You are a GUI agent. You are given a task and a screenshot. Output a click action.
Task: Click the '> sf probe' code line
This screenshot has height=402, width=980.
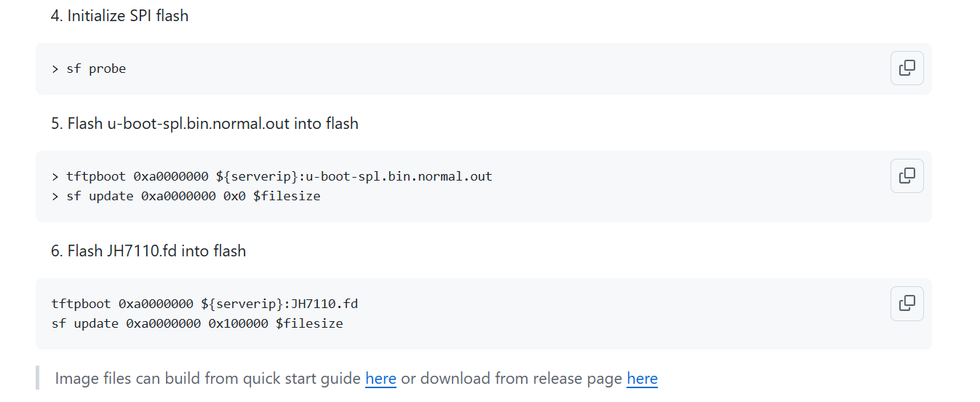[x=89, y=69]
